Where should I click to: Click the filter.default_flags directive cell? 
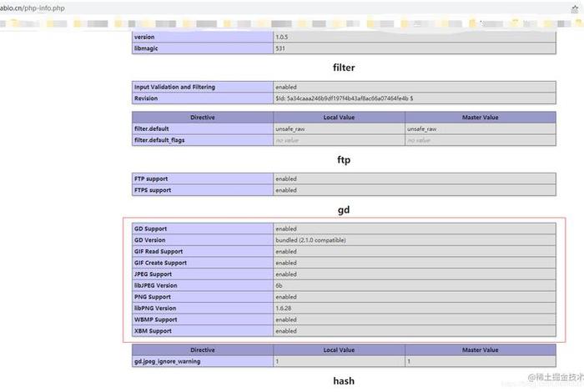point(163,140)
